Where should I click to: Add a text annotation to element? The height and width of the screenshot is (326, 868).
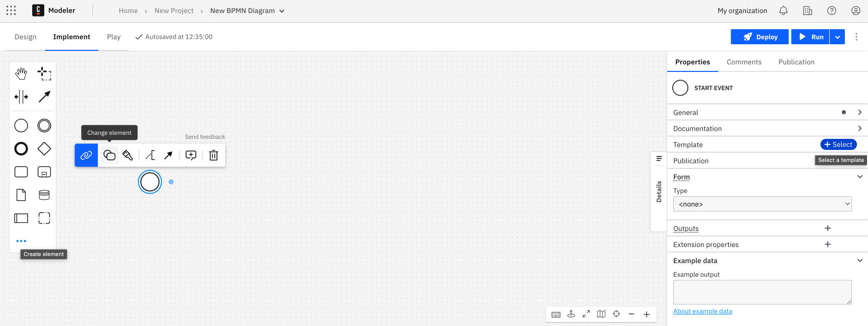pos(150,155)
